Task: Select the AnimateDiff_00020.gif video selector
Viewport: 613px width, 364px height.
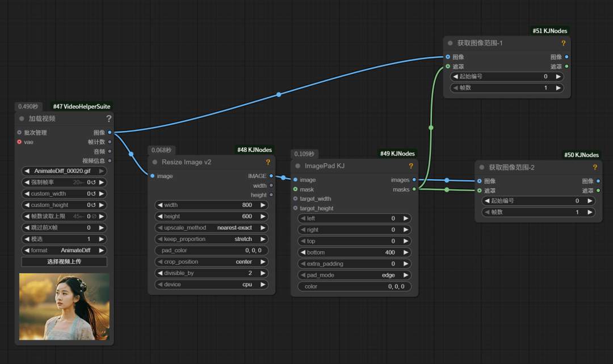Action: [x=64, y=171]
